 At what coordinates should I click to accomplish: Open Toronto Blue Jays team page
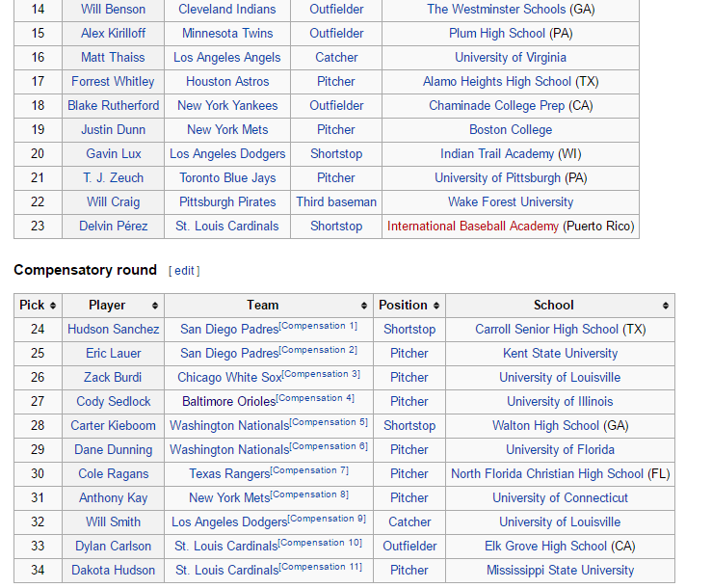click(x=228, y=178)
